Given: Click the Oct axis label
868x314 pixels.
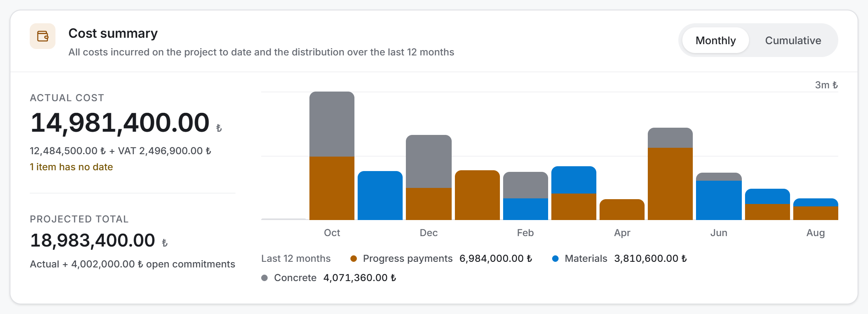Looking at the screenshot, I should point(332,233).
